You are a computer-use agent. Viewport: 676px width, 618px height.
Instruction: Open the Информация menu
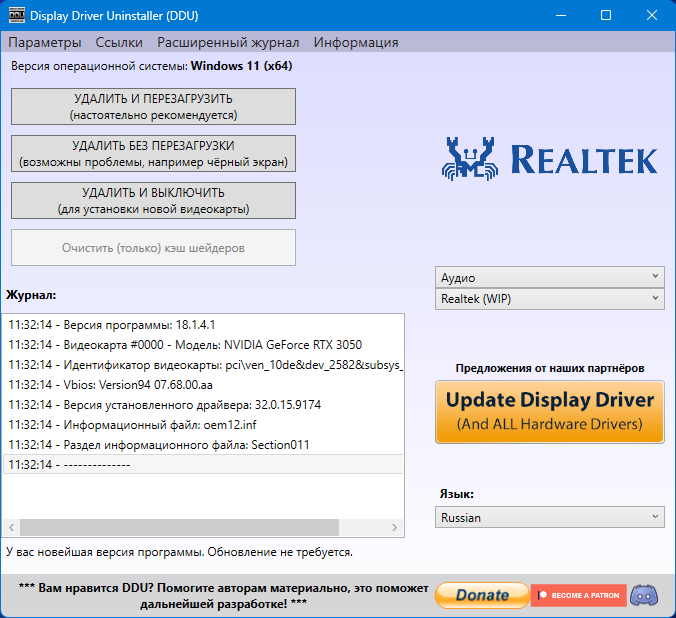coord(356,42)
